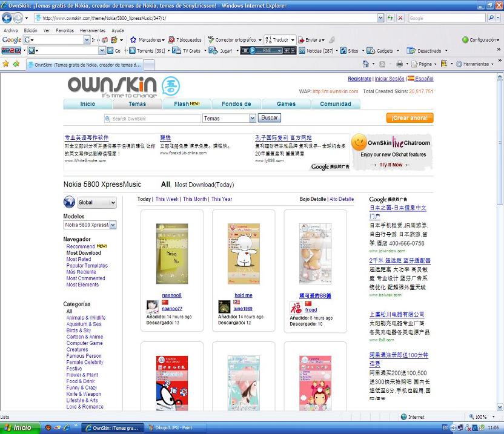Open the This Week filter link
This screenshot has width=504, height=434.
[167, 199]
